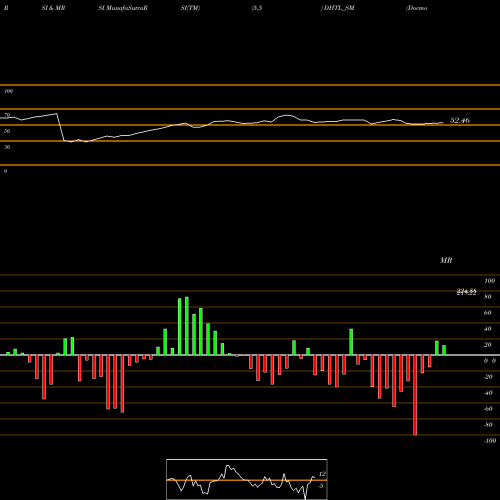
Task: Click MR axis label 80
Action: 488,297
